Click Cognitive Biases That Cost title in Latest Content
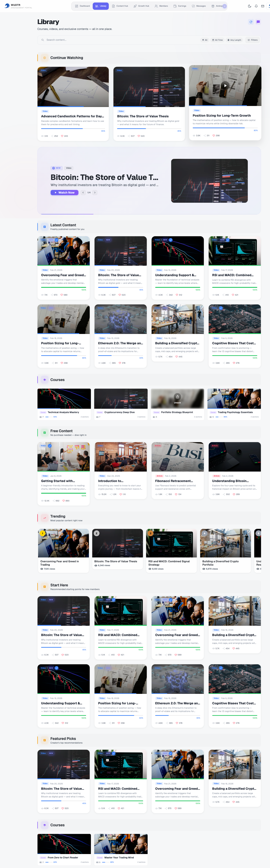270x868 pixels. coord(234,343)
